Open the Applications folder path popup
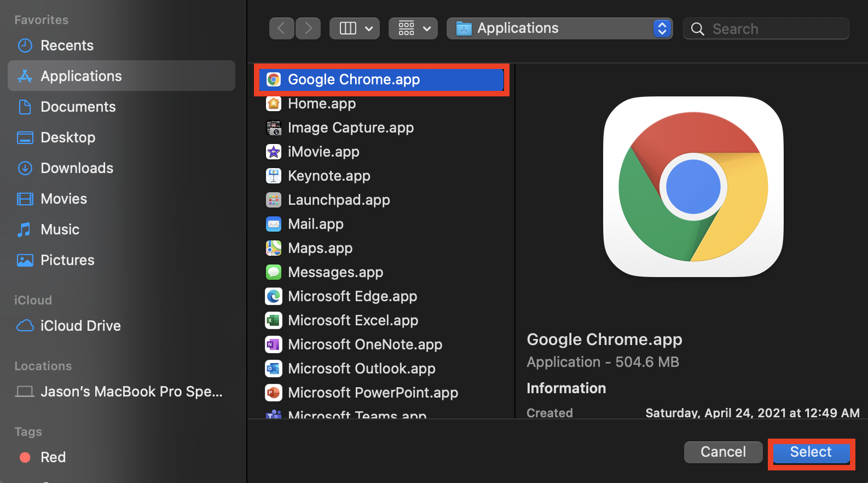Viewport: 868px width, 483px height. 559,28
